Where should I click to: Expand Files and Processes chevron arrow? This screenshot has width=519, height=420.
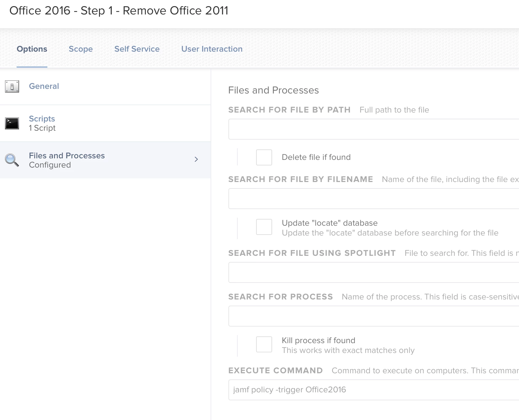(196, 159)
